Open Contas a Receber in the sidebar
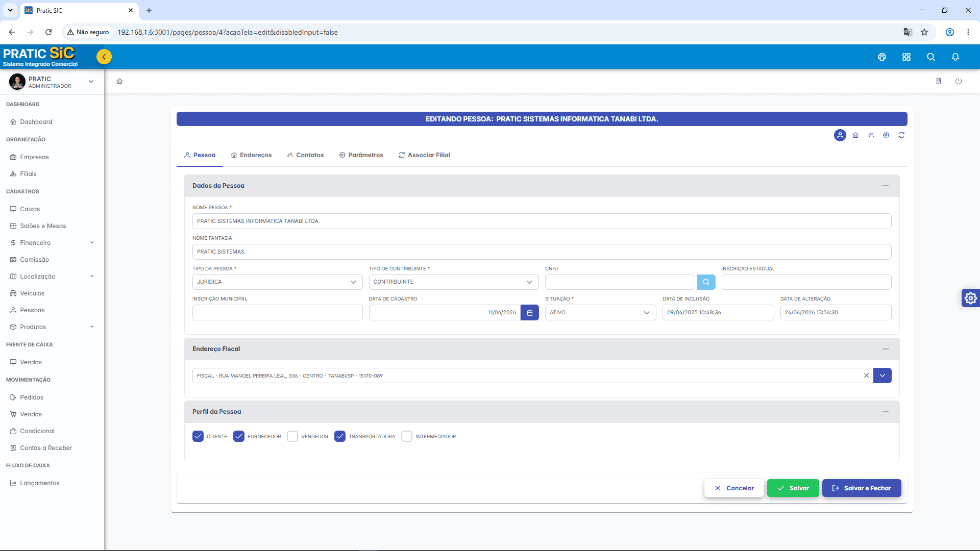 (x=52, y=448)
